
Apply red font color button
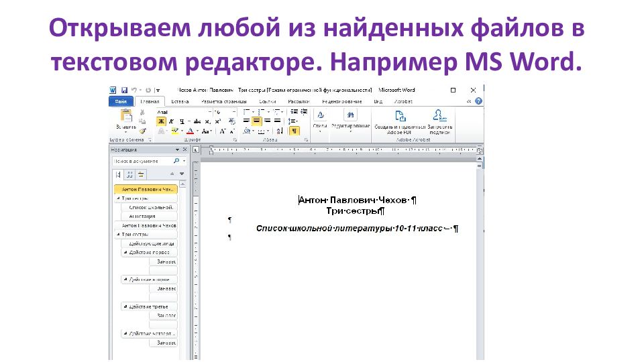coord(190,131)
